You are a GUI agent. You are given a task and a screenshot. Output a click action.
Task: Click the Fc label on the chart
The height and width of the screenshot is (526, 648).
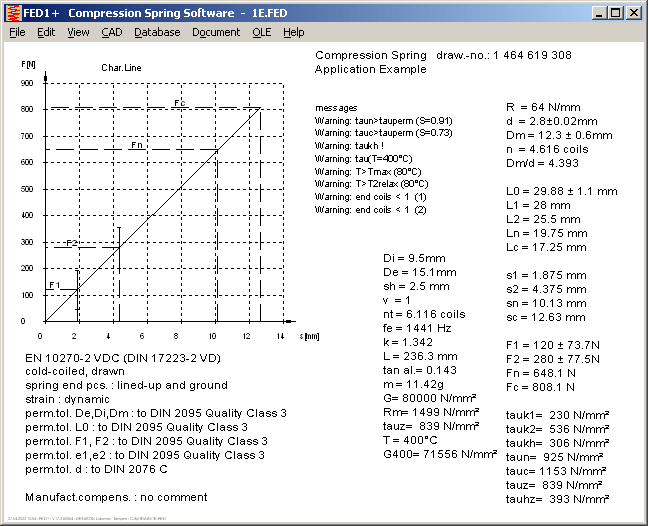(179, 103)
